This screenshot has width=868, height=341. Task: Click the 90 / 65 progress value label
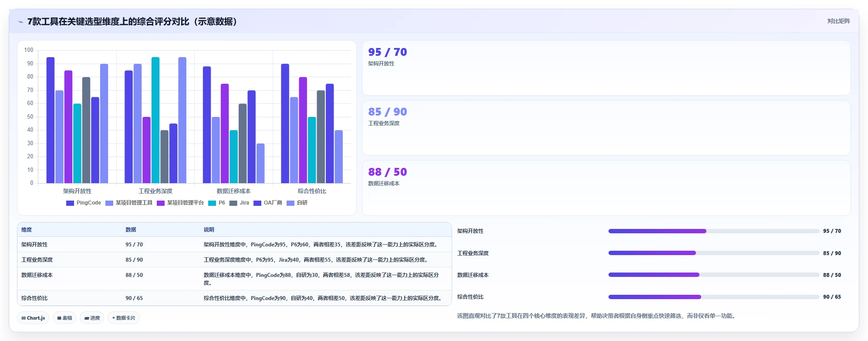pyautogui.click(x=832, y=297)
